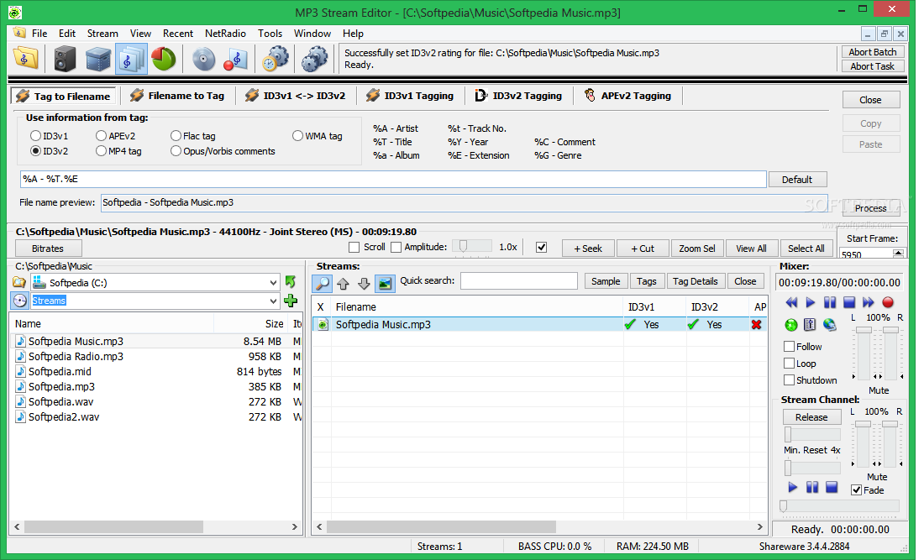Click the globe icon in the mixer

pos(830,324)
